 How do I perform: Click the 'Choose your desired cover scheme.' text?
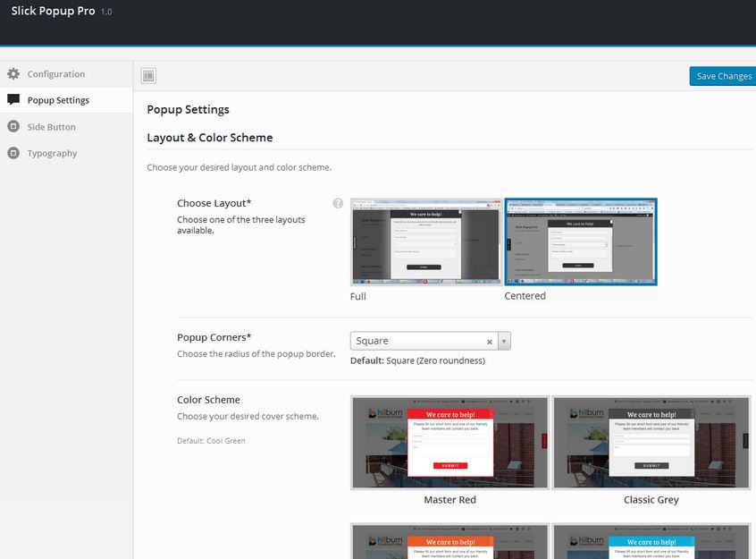point(248,416)
